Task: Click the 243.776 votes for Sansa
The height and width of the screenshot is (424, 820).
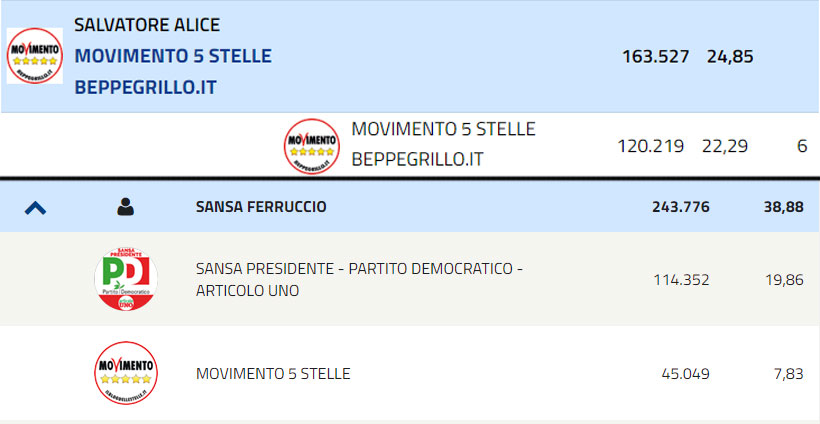Action: [681, 207]
